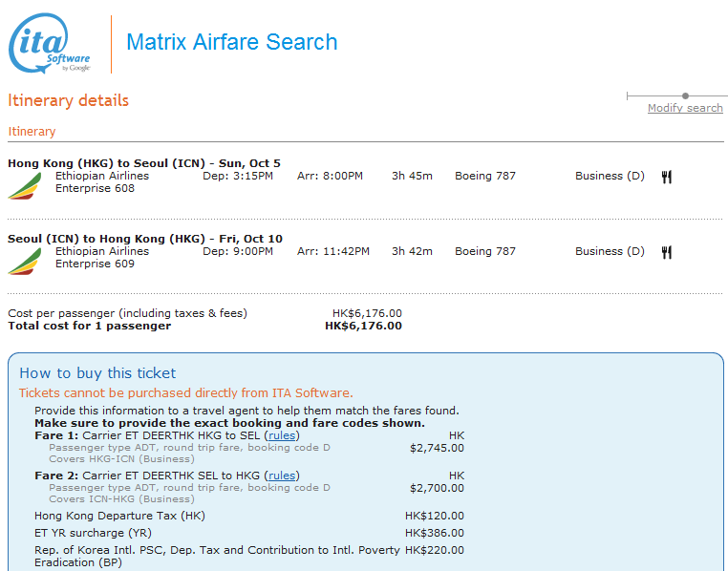Click Ethiopian Airlines logo on Seoul–Hong Kong flight
Screen dimensions: 728x571
[25, 261]
